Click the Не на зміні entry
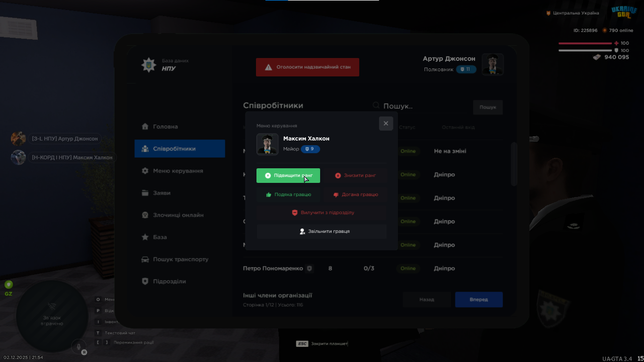 click(450, 151)
